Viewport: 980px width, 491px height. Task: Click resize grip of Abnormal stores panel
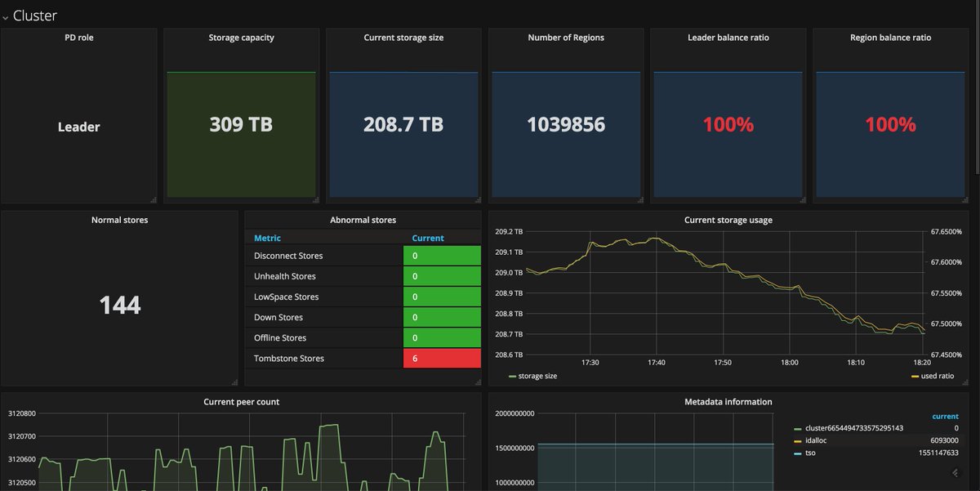click(478, 382)
